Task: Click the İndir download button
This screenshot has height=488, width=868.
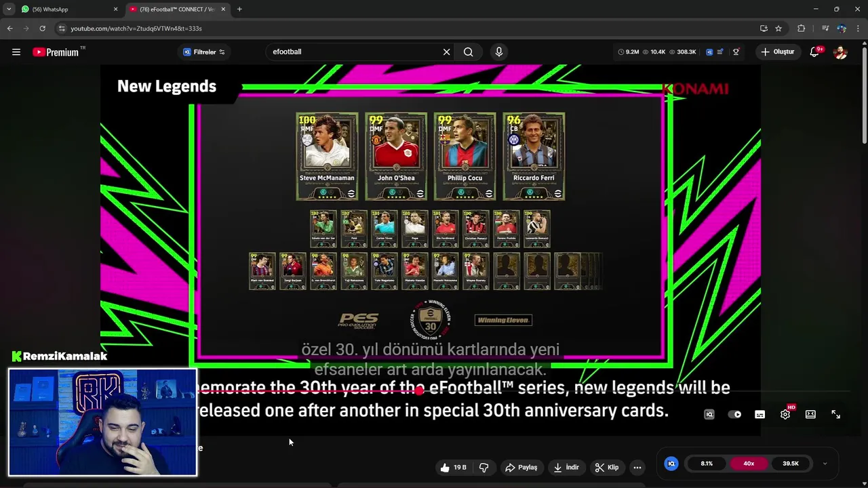Action: pos(566,467)
